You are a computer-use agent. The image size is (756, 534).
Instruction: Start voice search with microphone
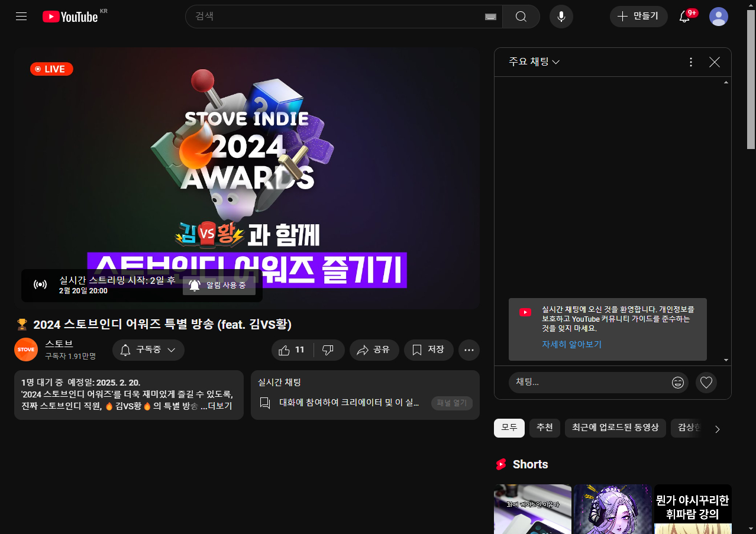click(561, 17)
